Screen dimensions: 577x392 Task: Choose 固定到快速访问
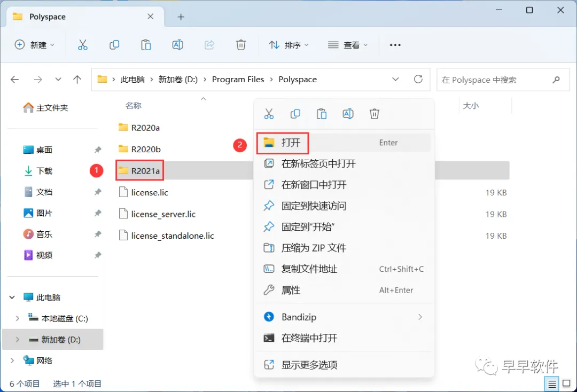(344, 206)
